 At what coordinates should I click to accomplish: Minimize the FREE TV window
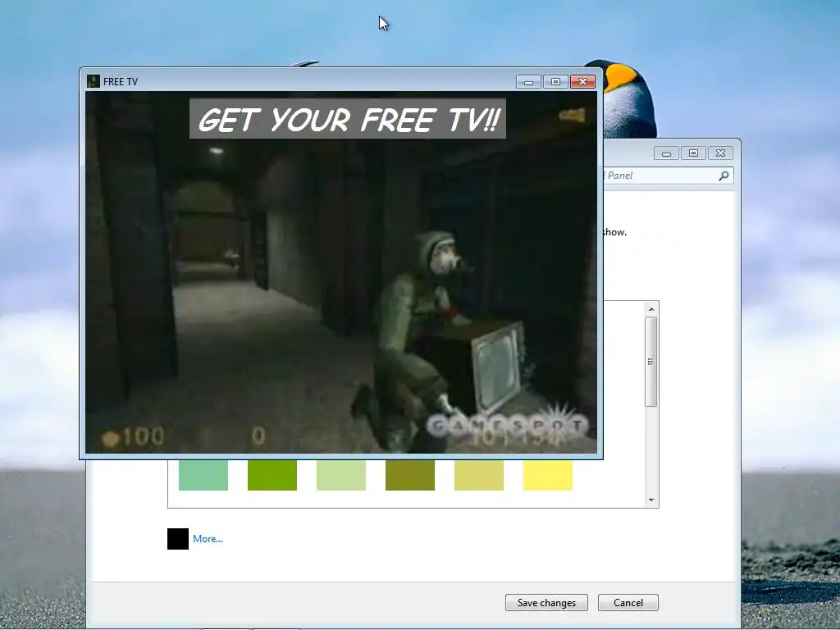click(528, 81)
